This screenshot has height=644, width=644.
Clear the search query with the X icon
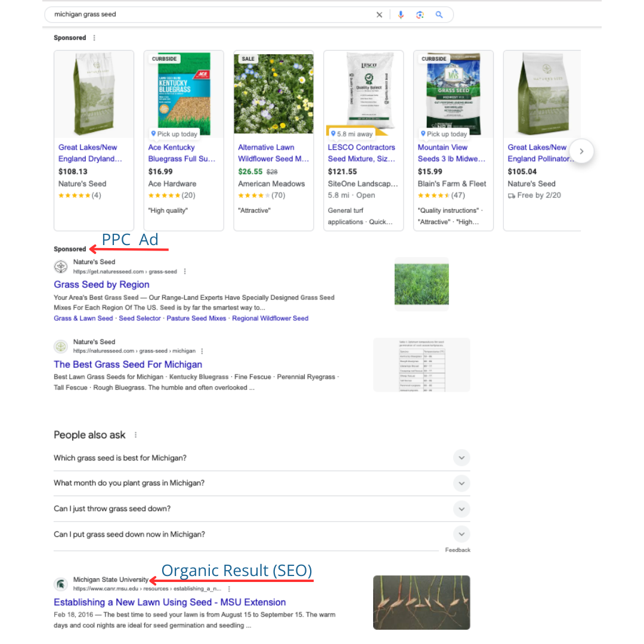(x=379, y=14)
